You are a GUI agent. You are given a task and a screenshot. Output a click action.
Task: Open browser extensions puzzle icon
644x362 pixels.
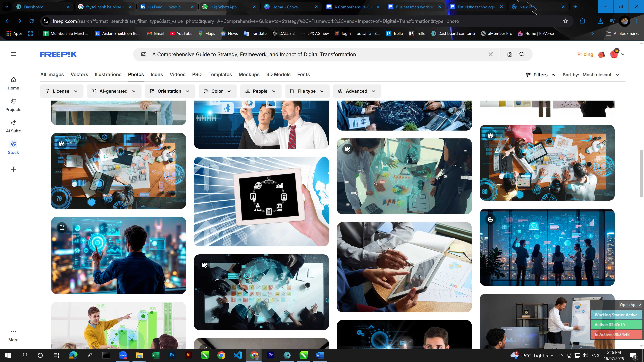pos(582,21)
